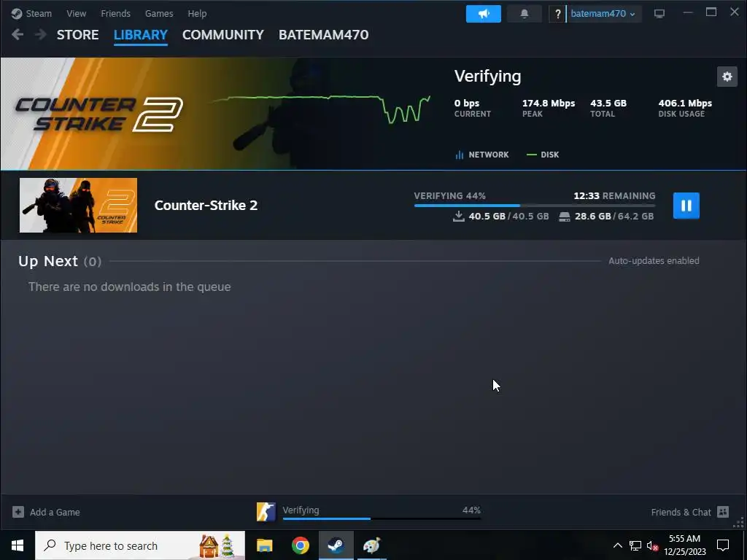Click the 174.8 Mbps peak value

click(x=549, y=104)
